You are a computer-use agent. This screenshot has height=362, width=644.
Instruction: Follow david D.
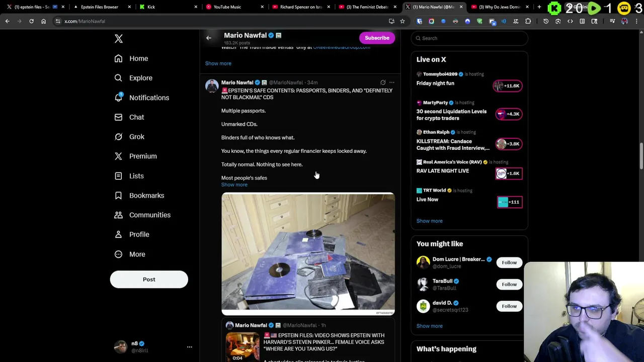click(509, 306)
